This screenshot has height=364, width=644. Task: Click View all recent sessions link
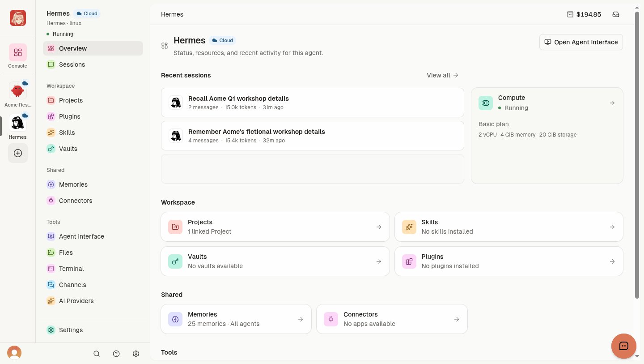point(442,75)
